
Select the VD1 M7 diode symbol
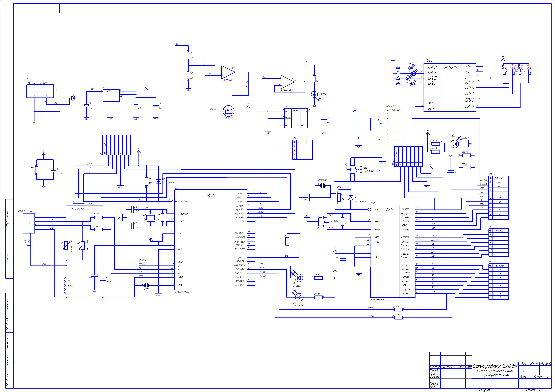tap(73, 98)
